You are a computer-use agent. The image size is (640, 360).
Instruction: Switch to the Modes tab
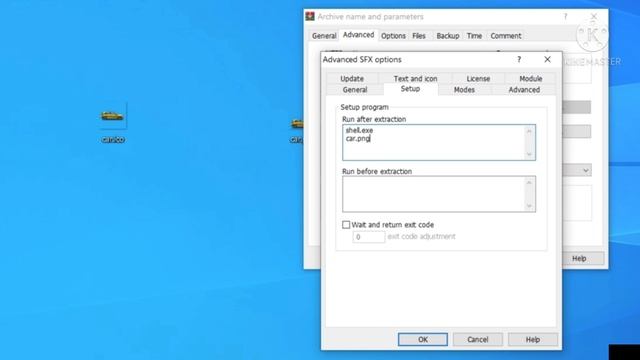click(464, 90)
